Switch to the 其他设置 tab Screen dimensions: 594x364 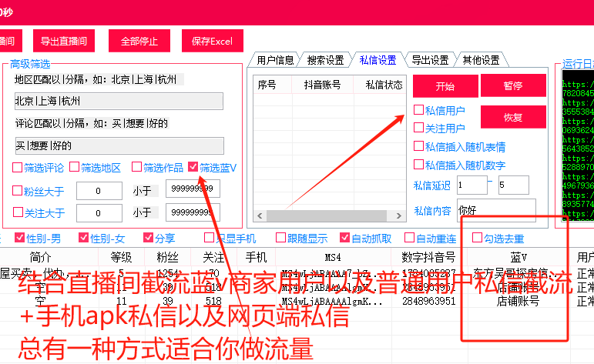click(x=481, y=60)
